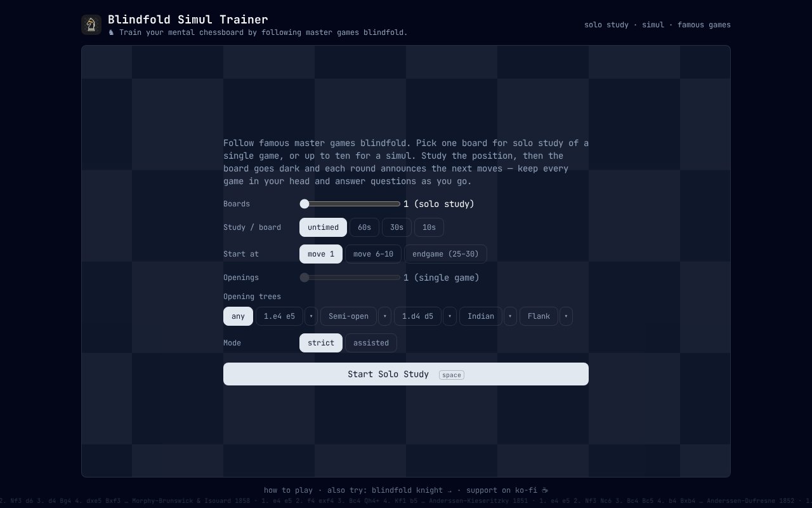Set study time to 10s
This screenshot has width=812, height=508.
click(429, 227)
